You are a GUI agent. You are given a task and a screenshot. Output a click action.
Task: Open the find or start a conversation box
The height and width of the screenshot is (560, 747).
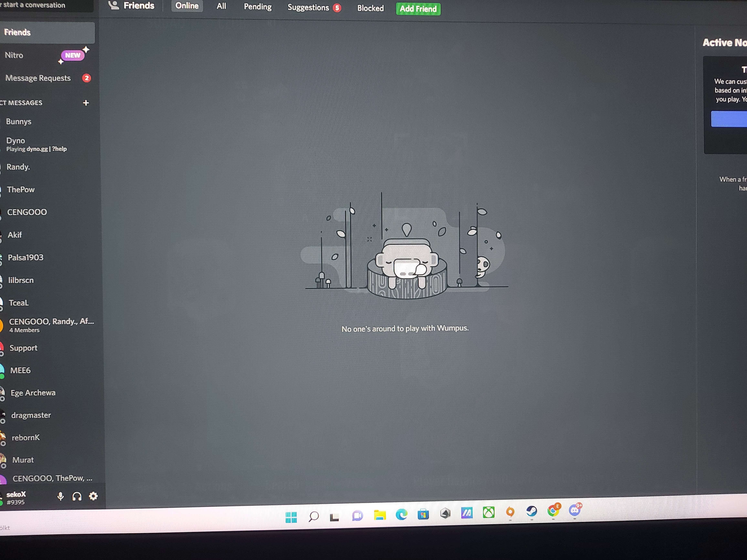41,5
